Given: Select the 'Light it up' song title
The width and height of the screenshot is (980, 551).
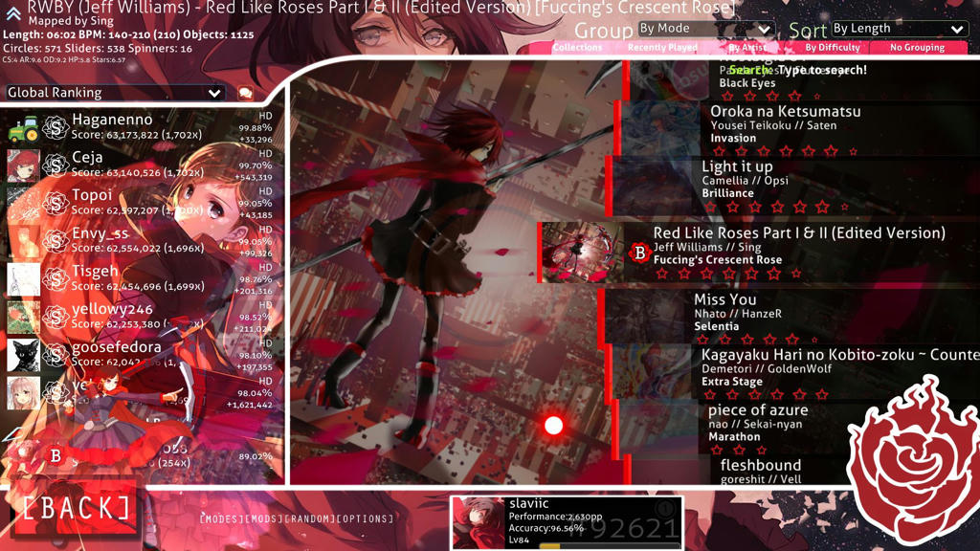Looking at the screenshot, I should (x=737, y=166).
